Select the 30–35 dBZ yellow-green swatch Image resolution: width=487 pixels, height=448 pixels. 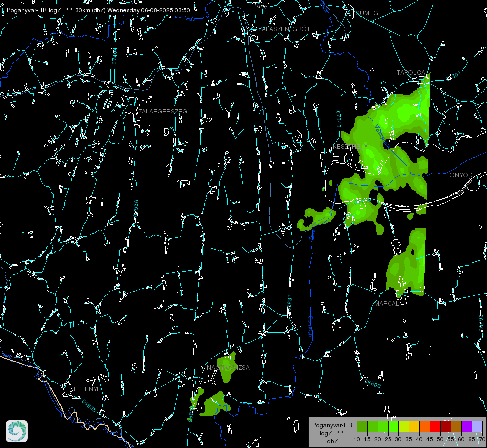coord(404,427)
